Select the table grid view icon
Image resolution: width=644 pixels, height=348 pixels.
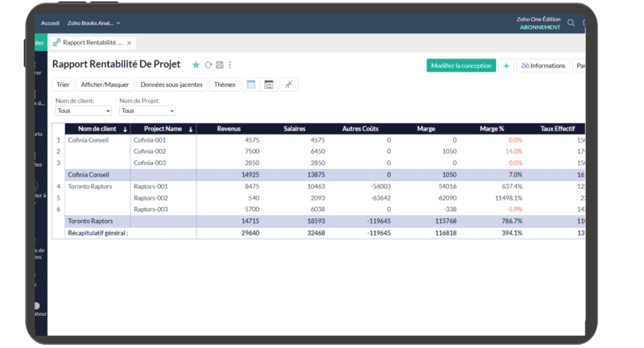(251, 85)
